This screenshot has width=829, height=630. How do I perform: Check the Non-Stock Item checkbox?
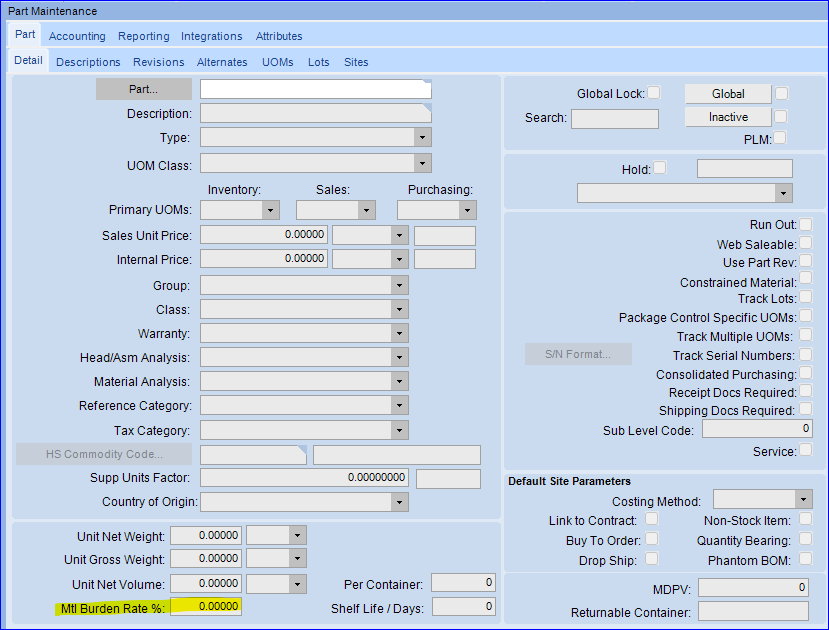(x=806, y=518)
